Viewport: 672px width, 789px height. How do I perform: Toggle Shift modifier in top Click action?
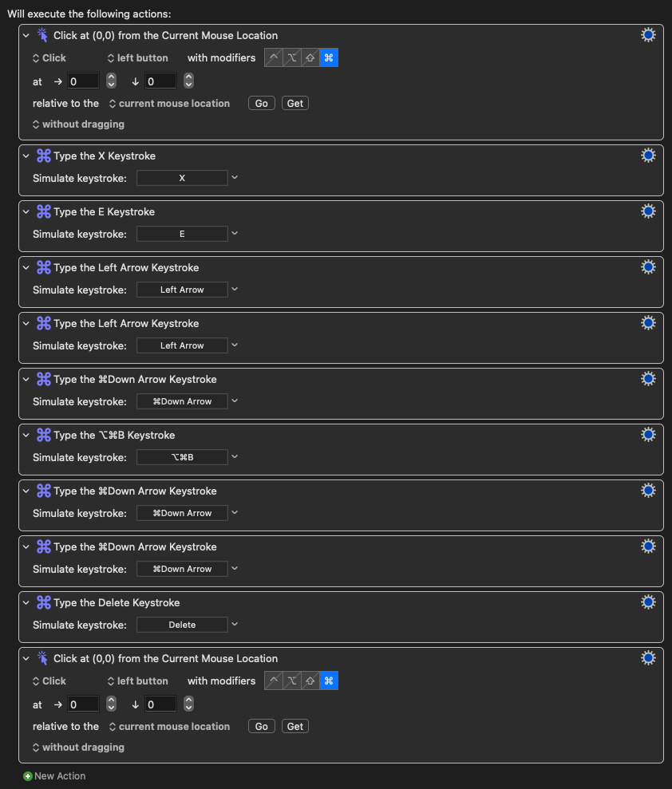310,58
